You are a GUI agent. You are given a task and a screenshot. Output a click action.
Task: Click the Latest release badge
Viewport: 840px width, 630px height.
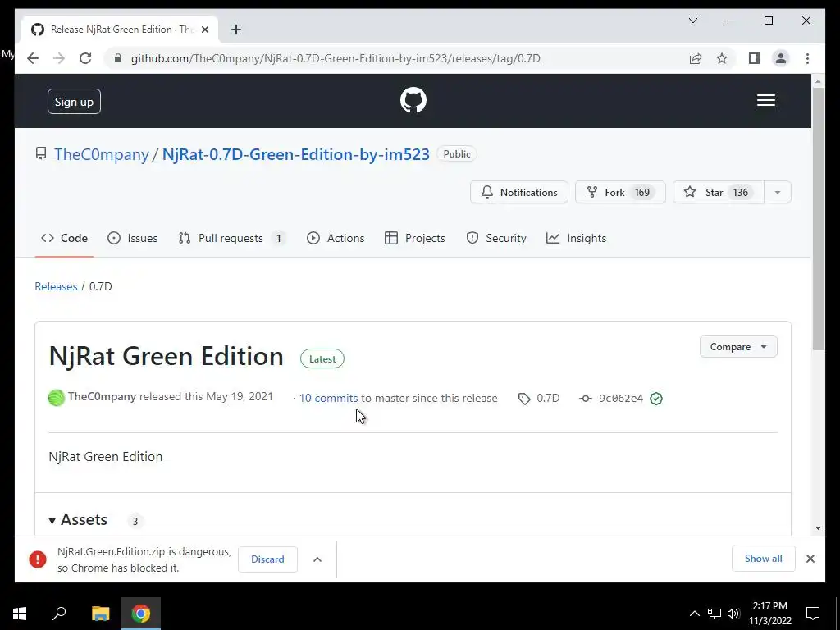click(x=322, y=359)
